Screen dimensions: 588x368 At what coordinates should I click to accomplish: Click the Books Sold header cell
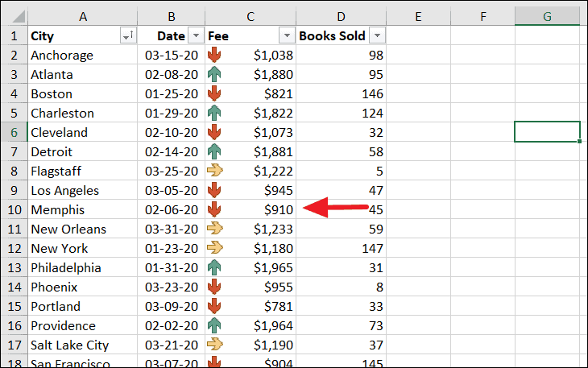point(341,36)
